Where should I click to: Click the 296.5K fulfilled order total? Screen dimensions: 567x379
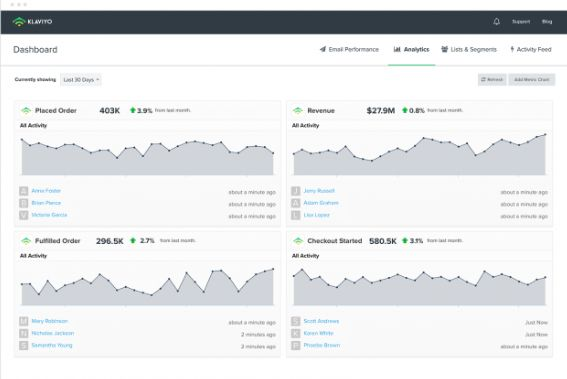pyautogui.click(x=110, y=241)
